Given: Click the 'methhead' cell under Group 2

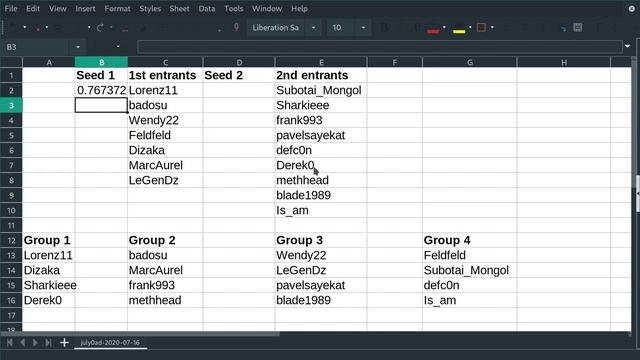Looking at the screenshot, I should point(165,300).
